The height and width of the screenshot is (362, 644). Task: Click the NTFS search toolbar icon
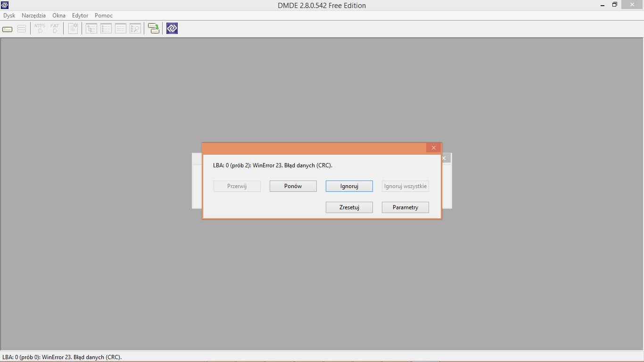(40, 29)
